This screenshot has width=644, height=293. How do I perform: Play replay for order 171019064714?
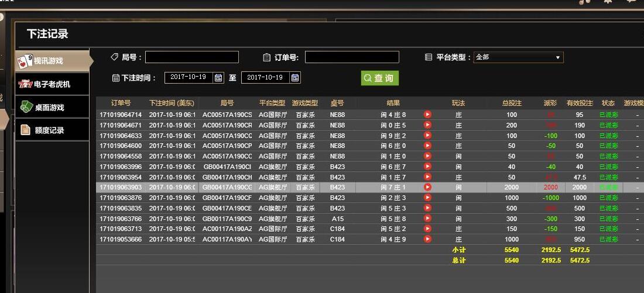click(427, 115)
